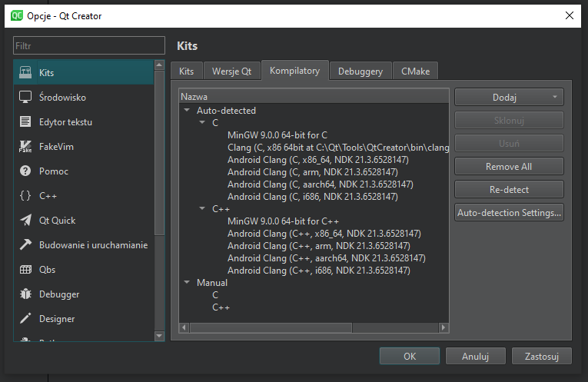Image resolution: width=588 pixels, height=382 pixels.
Task: Select the C++ item under Manual
Action: click(221, 307)
